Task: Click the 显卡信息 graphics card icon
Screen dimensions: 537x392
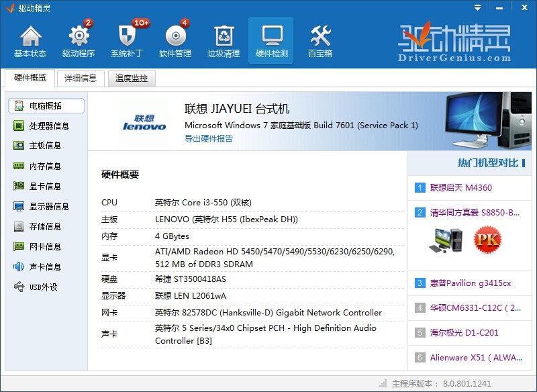Action: click(x=19, y=186)
